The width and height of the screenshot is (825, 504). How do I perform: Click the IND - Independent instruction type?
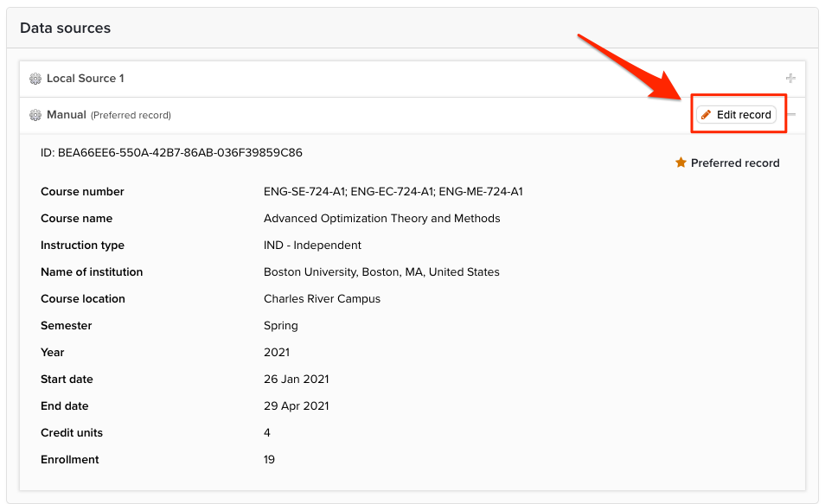312,246
